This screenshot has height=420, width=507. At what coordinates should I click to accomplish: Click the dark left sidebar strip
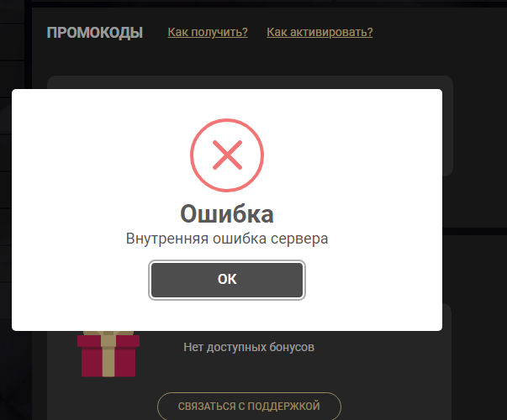(12, 45)
